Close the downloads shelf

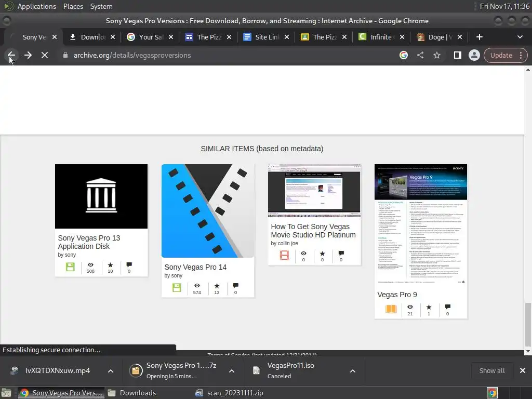tap(523, 371)
